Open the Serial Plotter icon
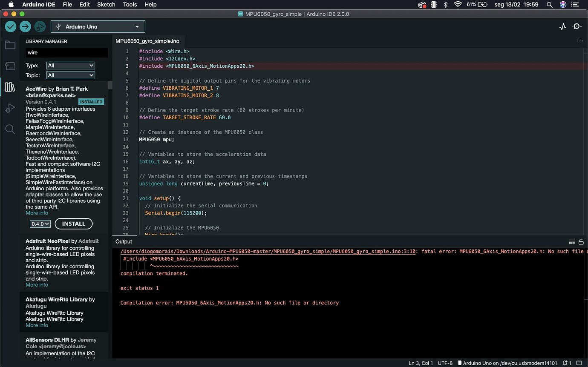The width and height of the screenshot is (588, 367). coord(562,27)
